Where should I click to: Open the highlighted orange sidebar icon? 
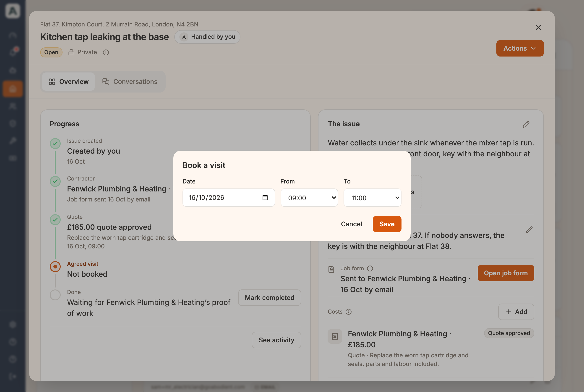coord(13,89)
